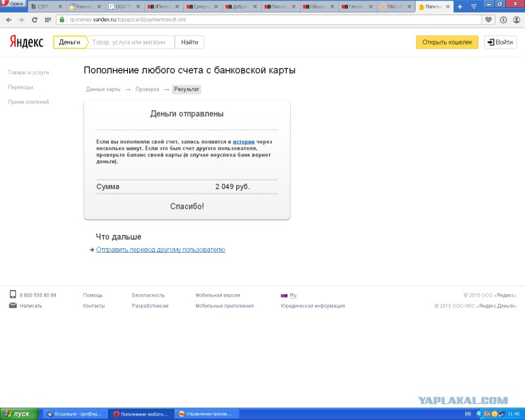Screen dimensions: 525x420
Task: Click the «Яндекс.Деньги» copyright link
Action: 497,306
